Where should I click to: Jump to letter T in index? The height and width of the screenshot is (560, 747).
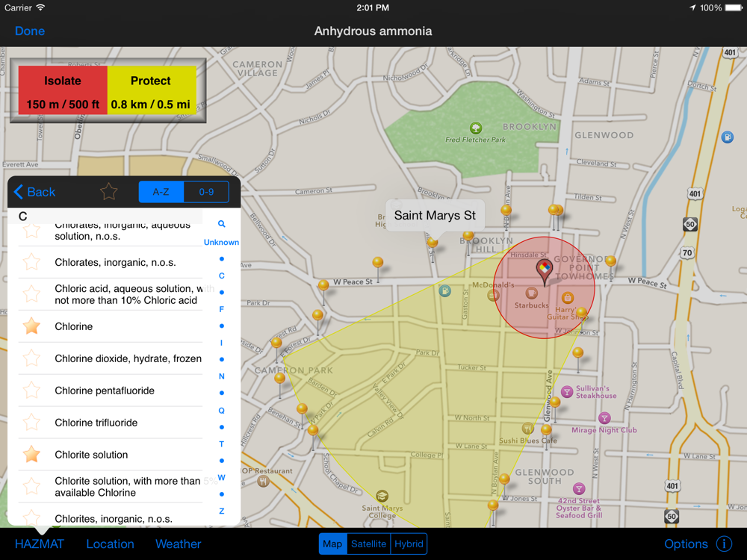pyautogui.click(x=222, y=444)
